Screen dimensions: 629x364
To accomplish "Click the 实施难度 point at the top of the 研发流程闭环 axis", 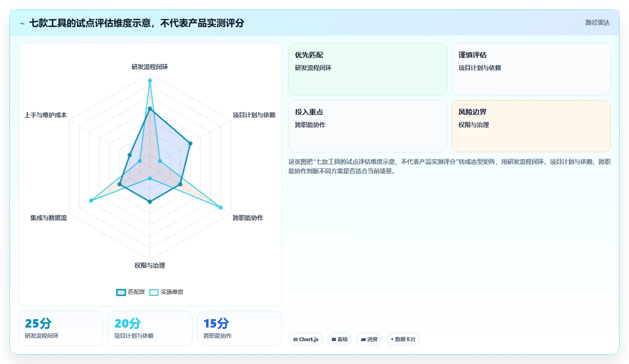I will [150, 81].
